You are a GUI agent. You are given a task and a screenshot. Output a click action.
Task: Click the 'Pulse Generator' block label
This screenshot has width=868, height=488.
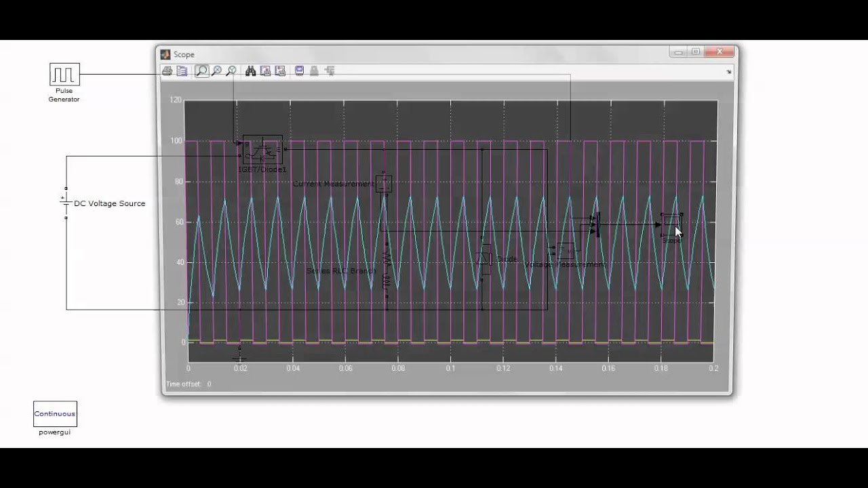click(64, 95)
